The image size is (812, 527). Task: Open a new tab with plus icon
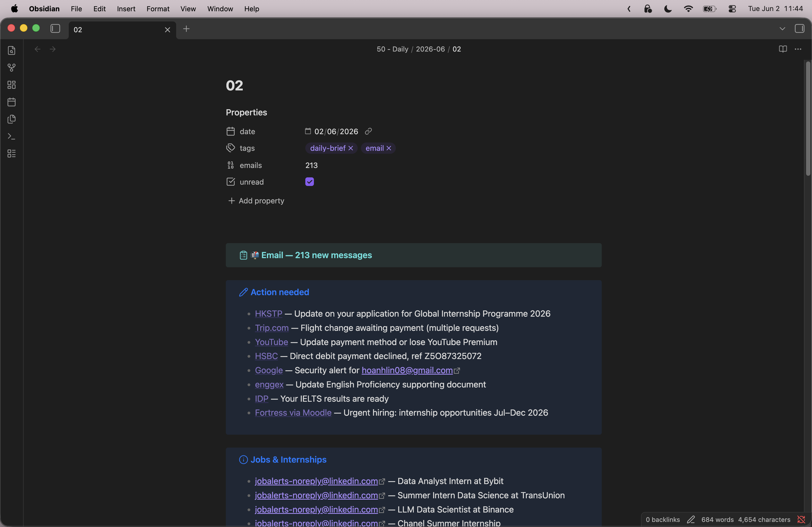[x=186, y=29]
